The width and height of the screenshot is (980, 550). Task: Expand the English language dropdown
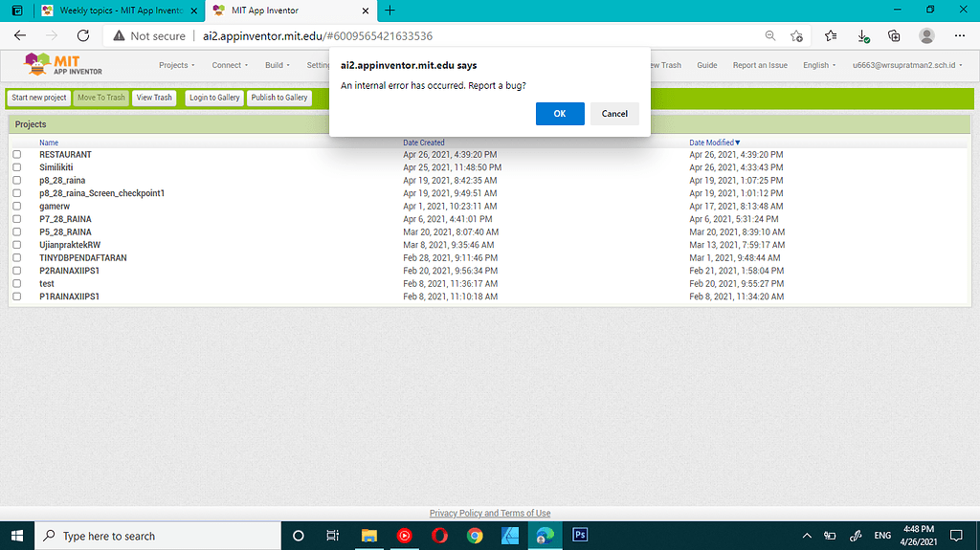(819, 65)
